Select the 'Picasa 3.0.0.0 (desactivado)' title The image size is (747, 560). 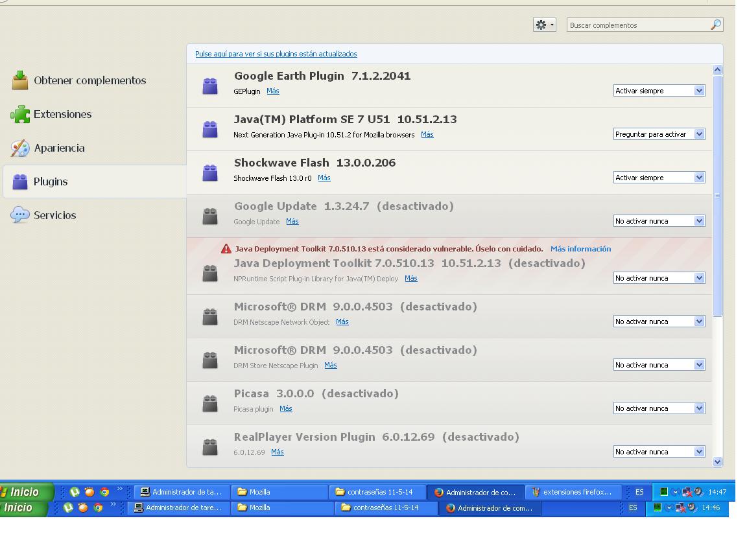pos(316,393)
